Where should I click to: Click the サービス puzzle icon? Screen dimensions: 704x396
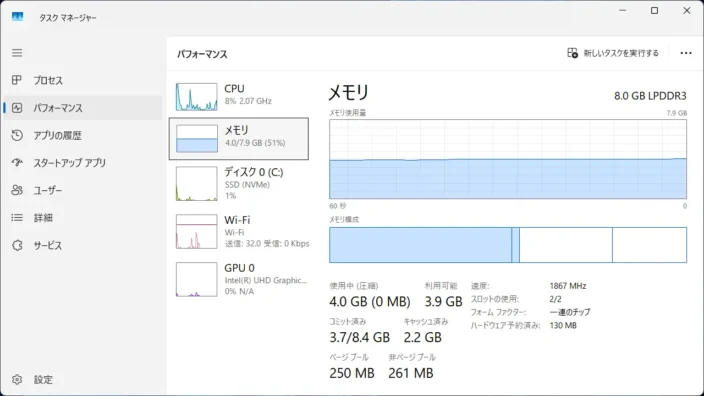click(17, 245)
